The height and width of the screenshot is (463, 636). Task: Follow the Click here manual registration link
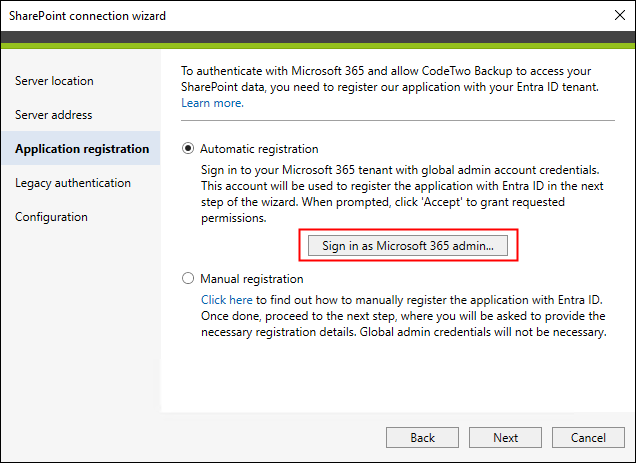pyautogui.click(x=226, y=300)
